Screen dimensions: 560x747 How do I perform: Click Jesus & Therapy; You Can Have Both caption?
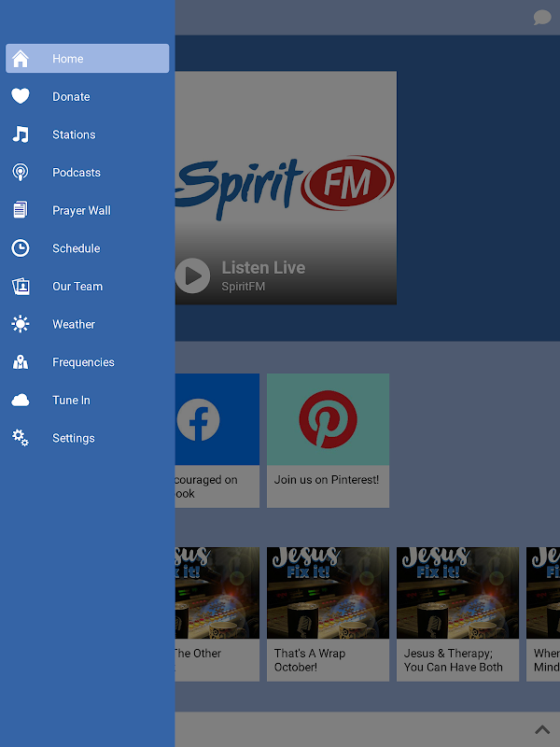tap(453, 660)
